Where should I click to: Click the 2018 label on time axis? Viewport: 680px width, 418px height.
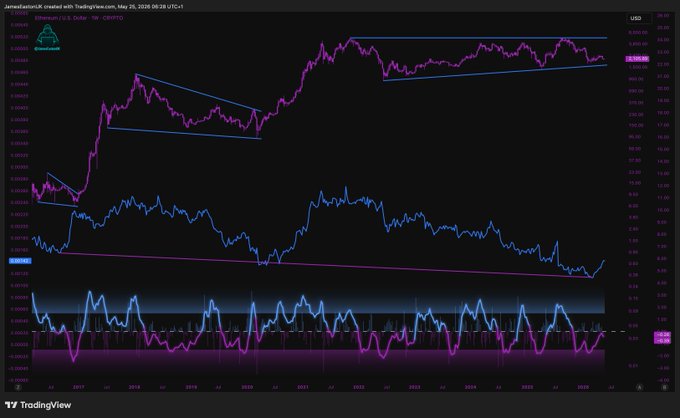[134, 387]
